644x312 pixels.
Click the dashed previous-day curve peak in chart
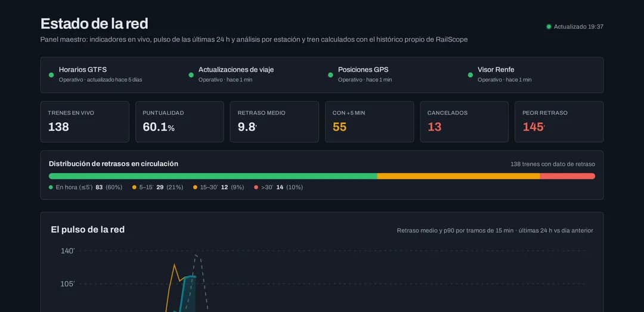point(197,256)
